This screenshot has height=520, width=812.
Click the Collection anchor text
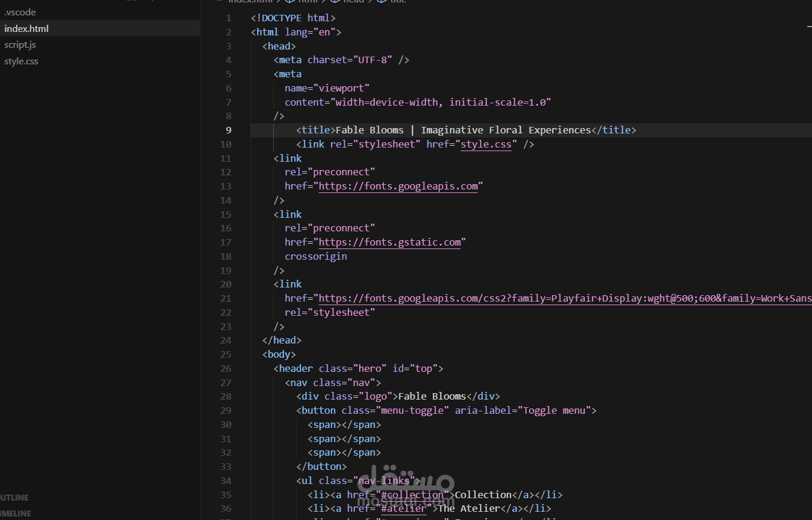[x=483, y=495]
